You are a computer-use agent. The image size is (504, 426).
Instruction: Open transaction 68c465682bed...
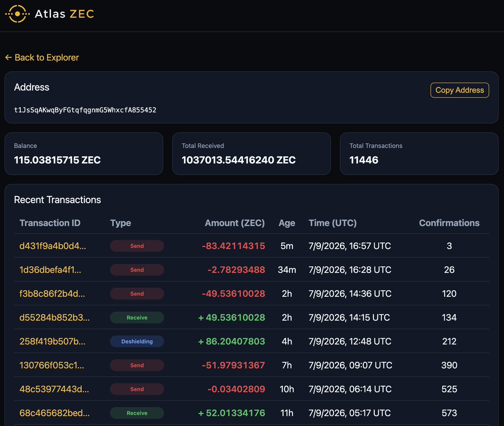55,413
